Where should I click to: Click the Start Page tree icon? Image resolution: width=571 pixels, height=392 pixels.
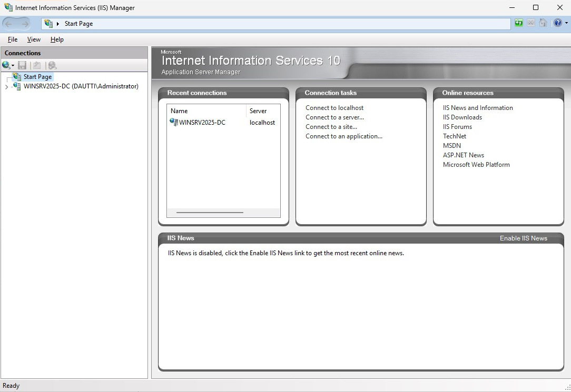point(17,77)
